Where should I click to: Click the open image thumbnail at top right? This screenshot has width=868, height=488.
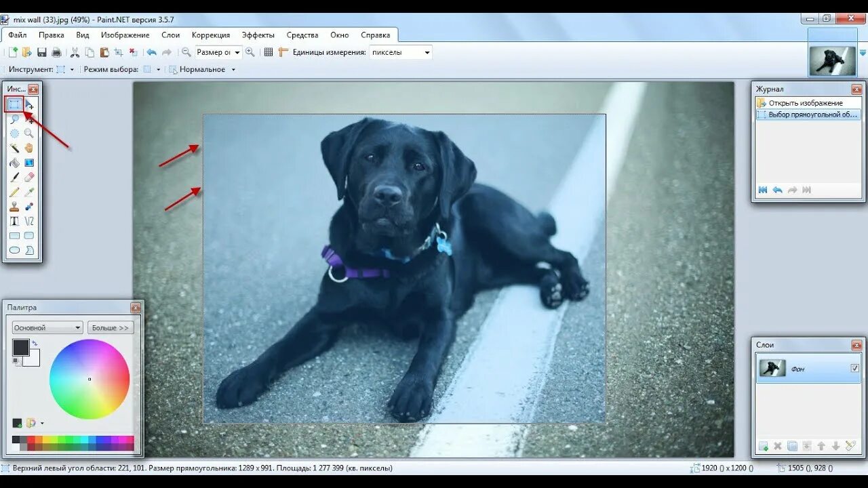[x=832, y=61]
